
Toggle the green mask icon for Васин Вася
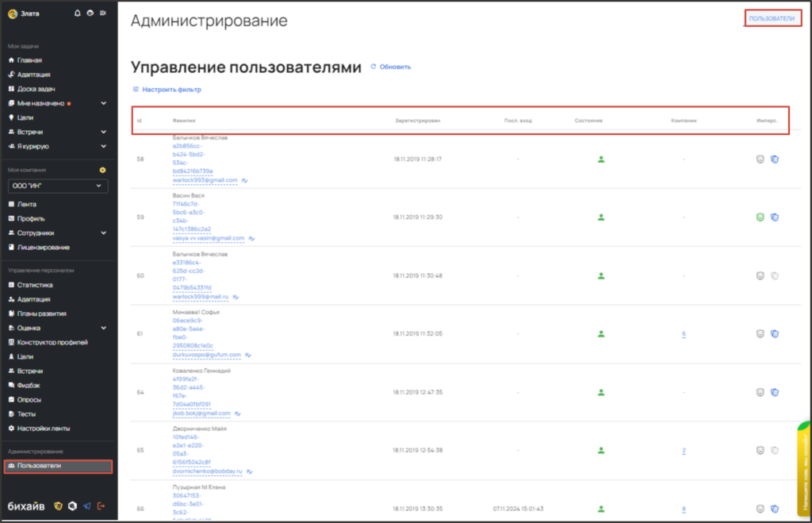point(760,217)
